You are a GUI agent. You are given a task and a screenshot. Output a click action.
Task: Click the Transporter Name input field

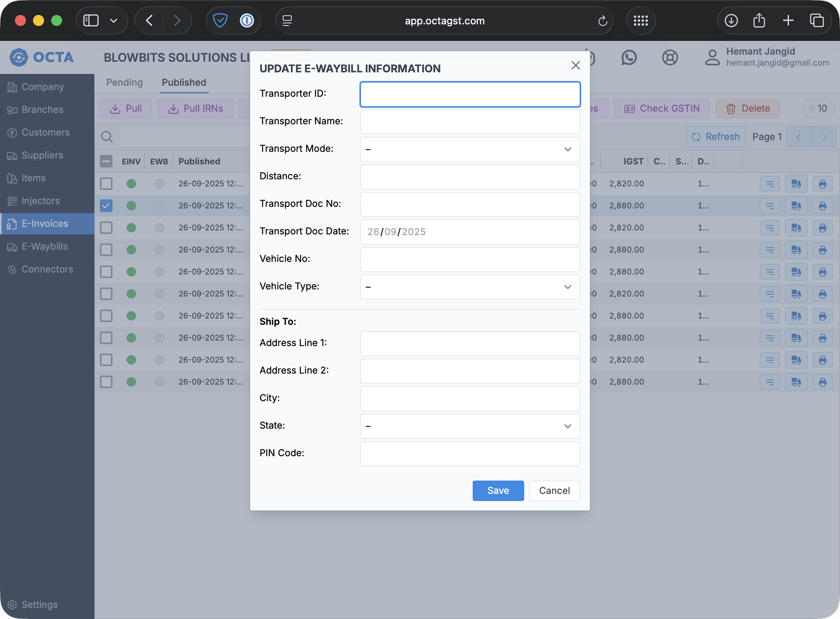pos(470,122)
